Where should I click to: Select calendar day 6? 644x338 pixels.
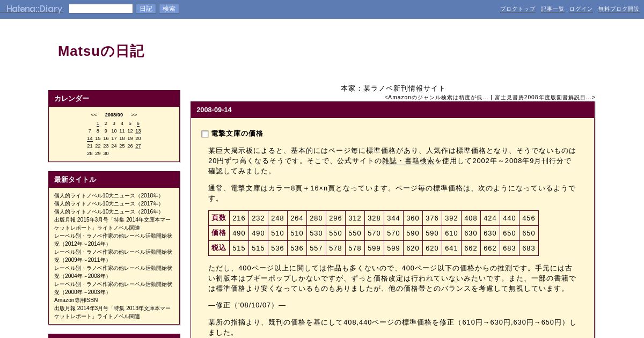[x=138, y=123]
